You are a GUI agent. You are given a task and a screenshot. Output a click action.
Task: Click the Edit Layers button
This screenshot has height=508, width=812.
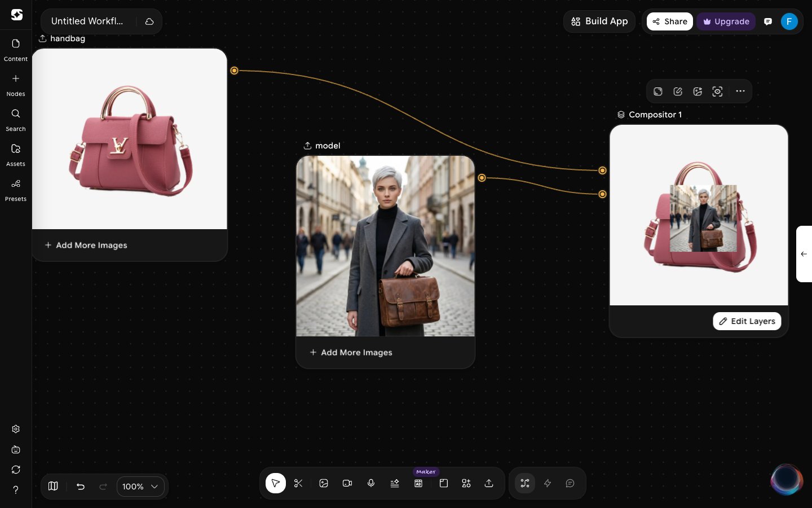click(x=747, y=321)
